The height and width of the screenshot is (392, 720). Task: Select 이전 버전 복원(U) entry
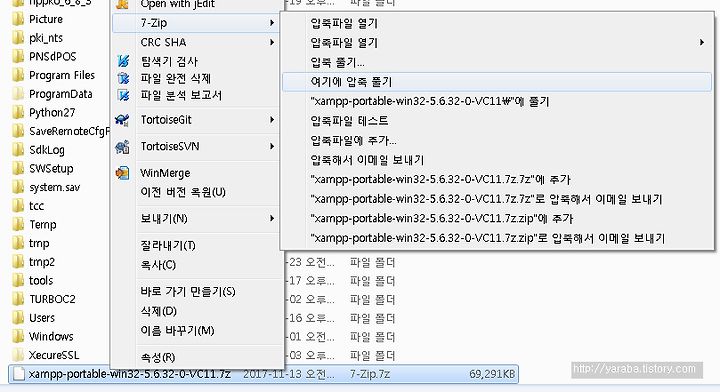pos(196,192)
